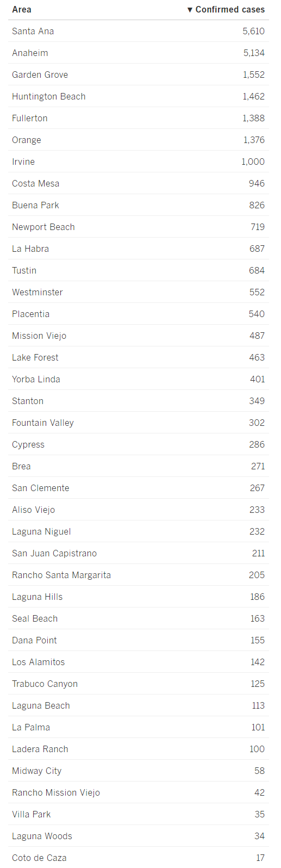Click the Mission Viejo area name
281x868 pixels.
[39, 336]
